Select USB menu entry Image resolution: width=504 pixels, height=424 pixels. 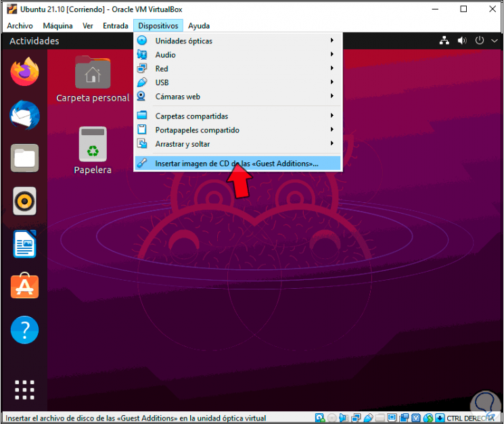coord(238,83)
